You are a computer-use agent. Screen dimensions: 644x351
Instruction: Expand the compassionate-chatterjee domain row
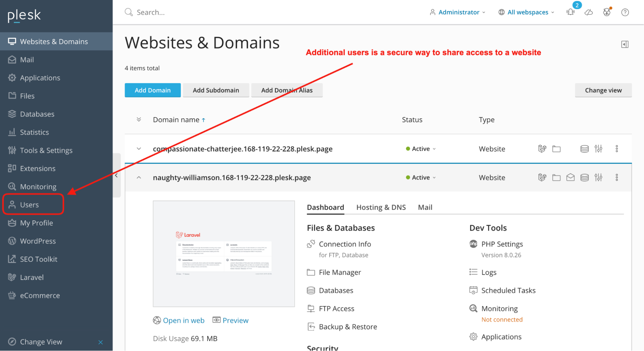[x=139, y=149]
